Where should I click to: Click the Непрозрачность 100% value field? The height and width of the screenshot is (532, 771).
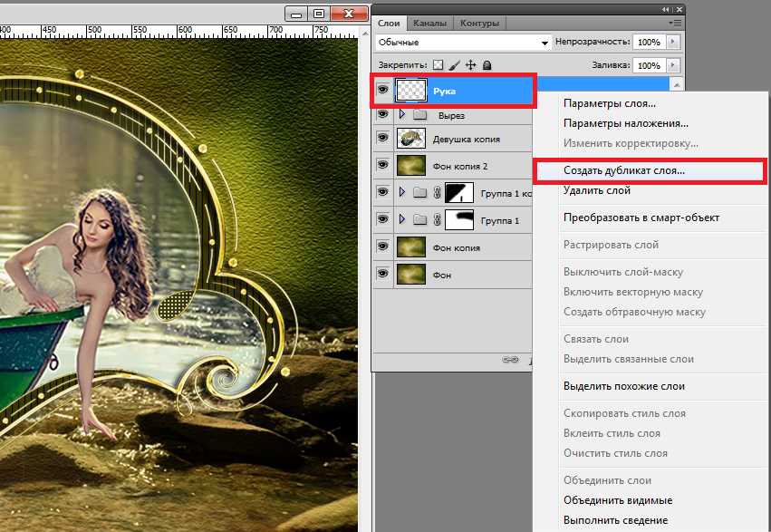649,43
